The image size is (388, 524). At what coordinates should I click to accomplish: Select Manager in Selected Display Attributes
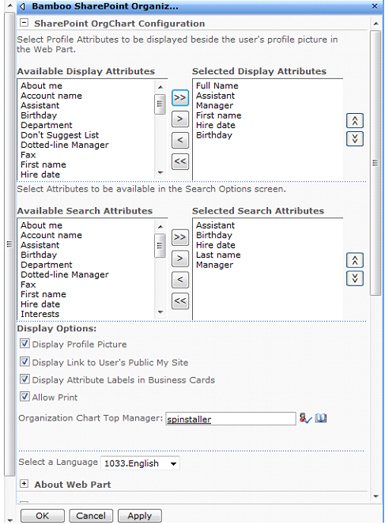point(215,106)
